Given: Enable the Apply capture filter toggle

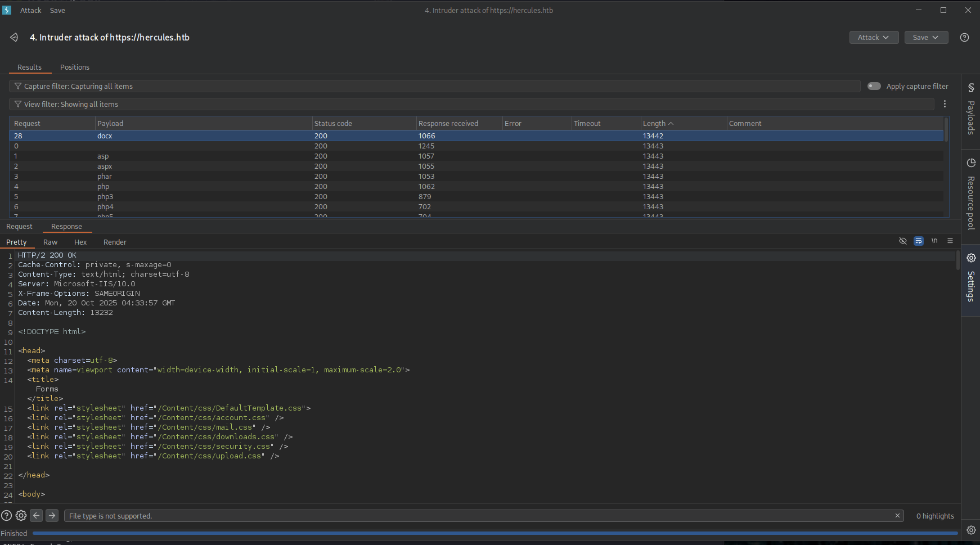Looking at the screenshot, I should 874,86.
